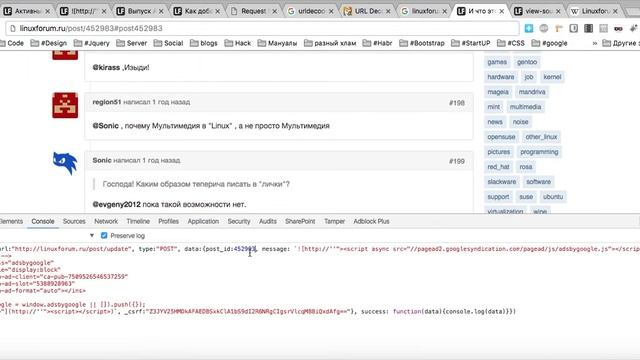The image size is (640, 360).
Task: Switch to the Application DevTools tab
Action: [x=203, y=221]
